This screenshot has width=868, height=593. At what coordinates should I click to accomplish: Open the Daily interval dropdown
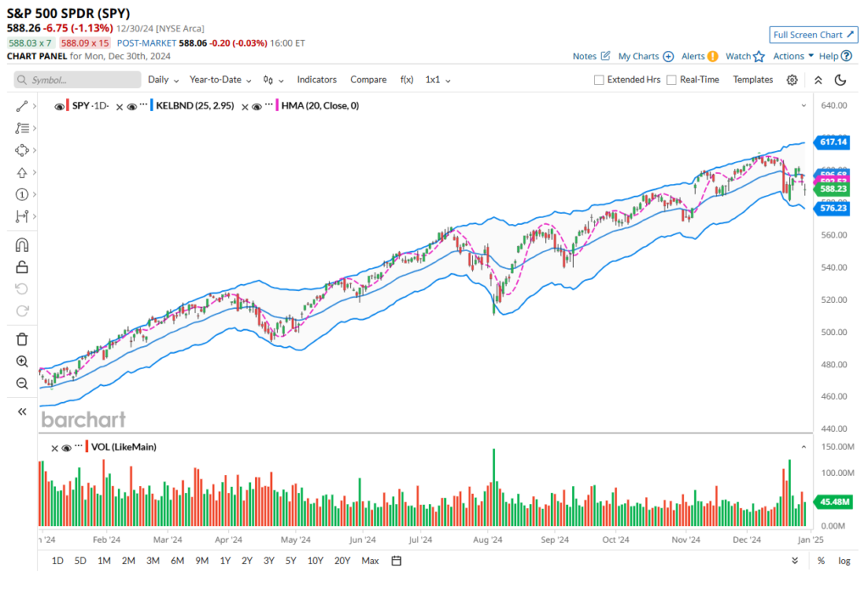point(163,80)
